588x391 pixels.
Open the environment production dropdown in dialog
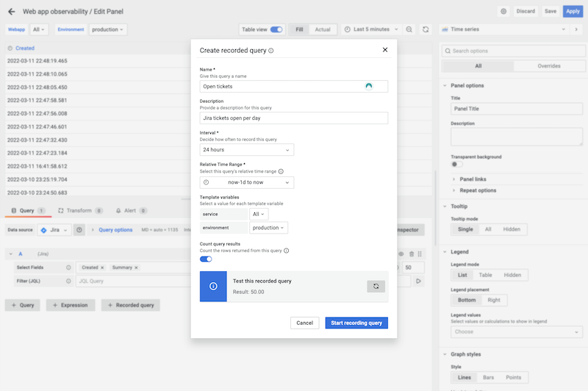pos(269,228)
